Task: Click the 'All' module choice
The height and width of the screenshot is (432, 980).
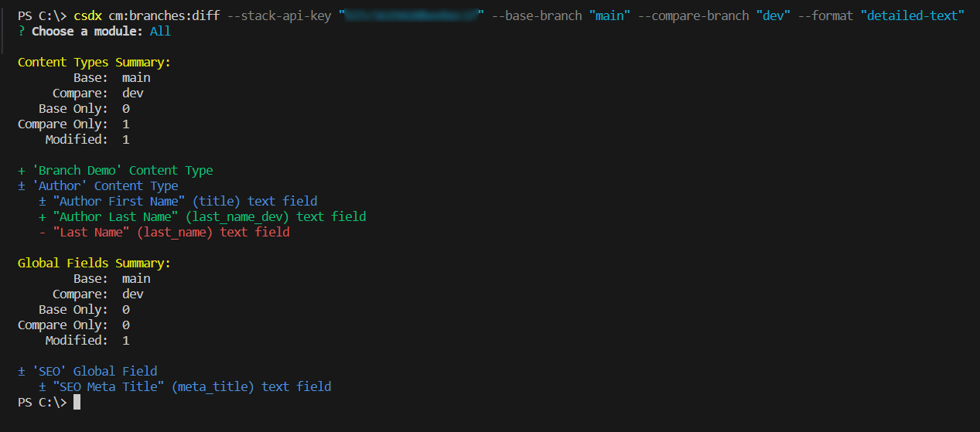Action: tap(160, 31)
